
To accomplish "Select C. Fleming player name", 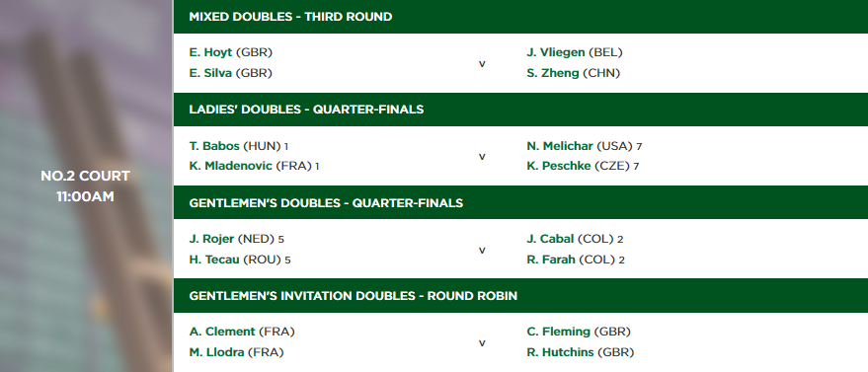I will (x=559, y=332).
